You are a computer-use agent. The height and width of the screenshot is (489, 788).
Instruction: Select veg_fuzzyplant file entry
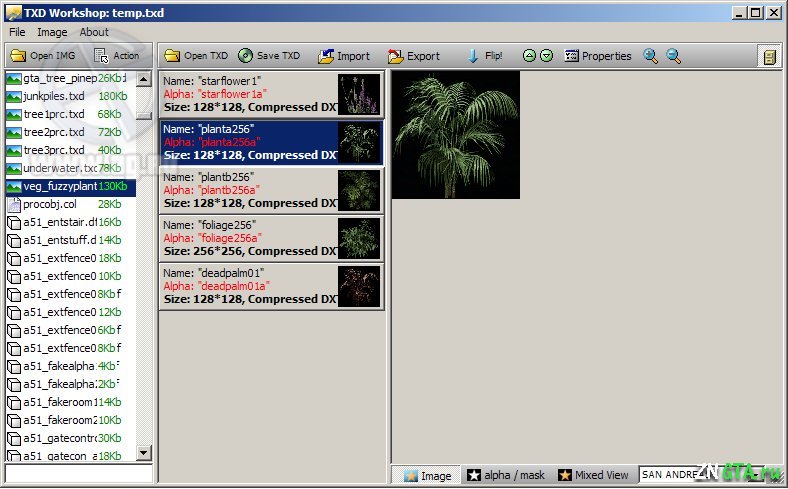click(x=71, y=186)
